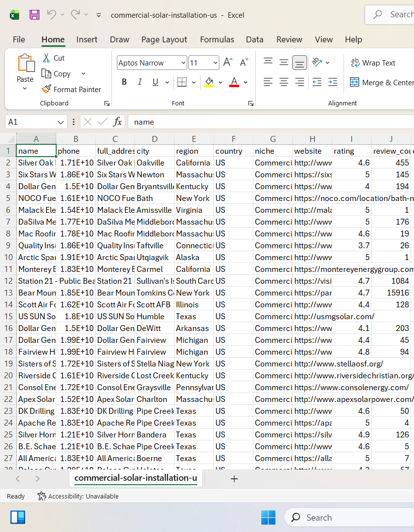Activate the Format Painter tool
Viewport: 414px width, 532px height.
pos(71,89)
